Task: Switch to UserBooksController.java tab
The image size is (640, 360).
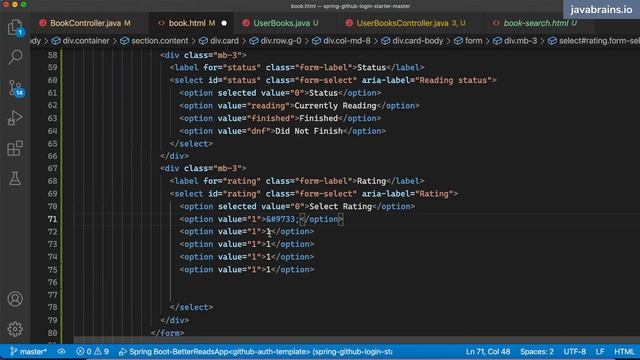Action: coord(405,23)
